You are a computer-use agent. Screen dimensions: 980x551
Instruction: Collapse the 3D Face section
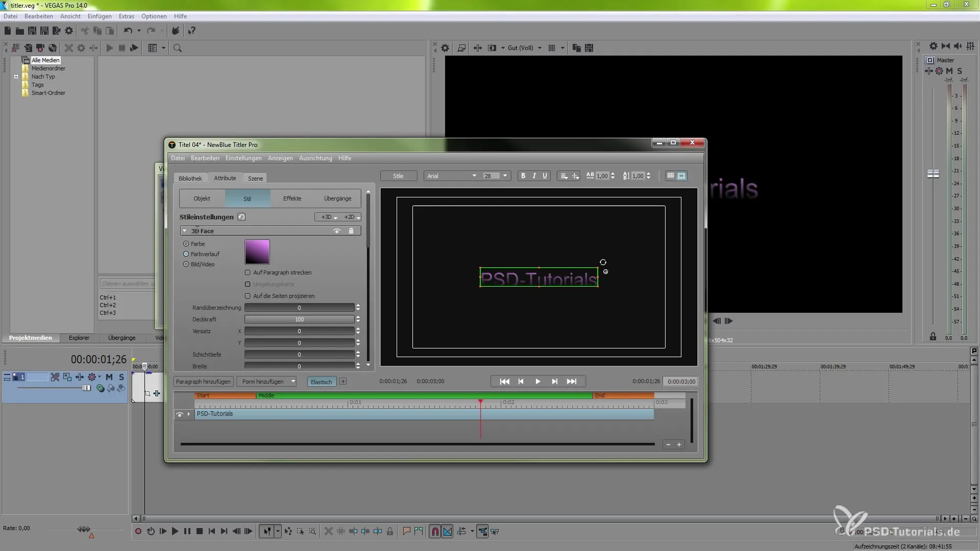[185, 231]
